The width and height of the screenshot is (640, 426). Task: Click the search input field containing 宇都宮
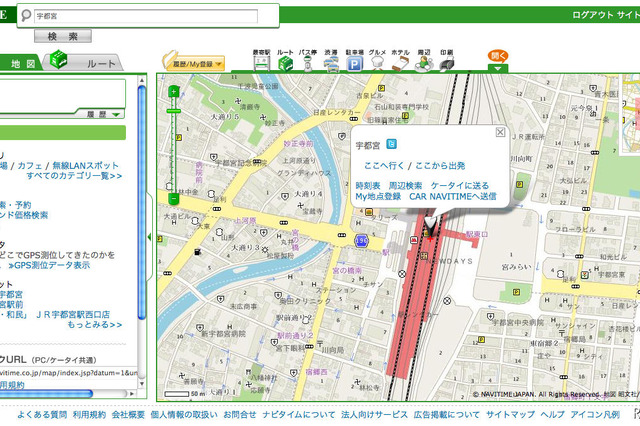pos(146,16)
